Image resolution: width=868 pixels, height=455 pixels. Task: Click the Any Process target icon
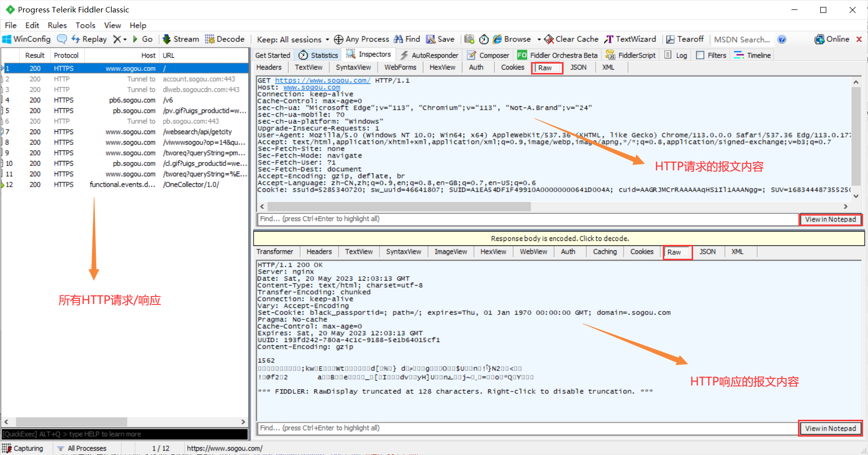tap(338, 39)
